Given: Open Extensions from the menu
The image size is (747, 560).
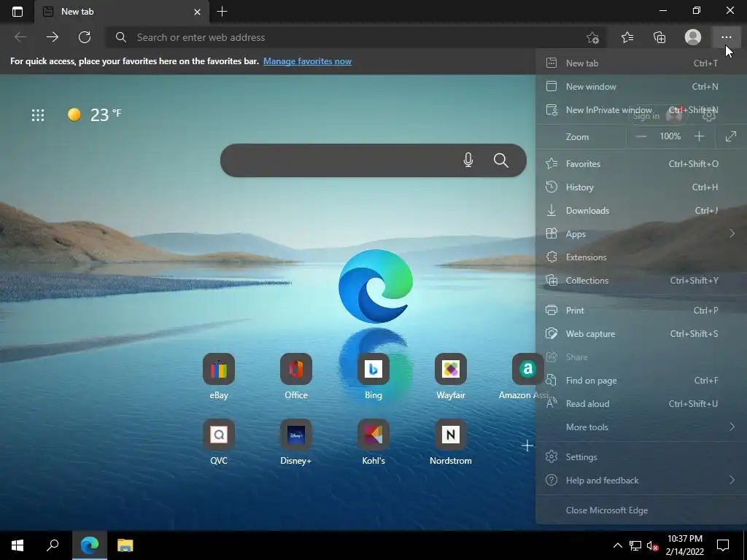Looking at the screenshot, I should (x=641, y=257).
